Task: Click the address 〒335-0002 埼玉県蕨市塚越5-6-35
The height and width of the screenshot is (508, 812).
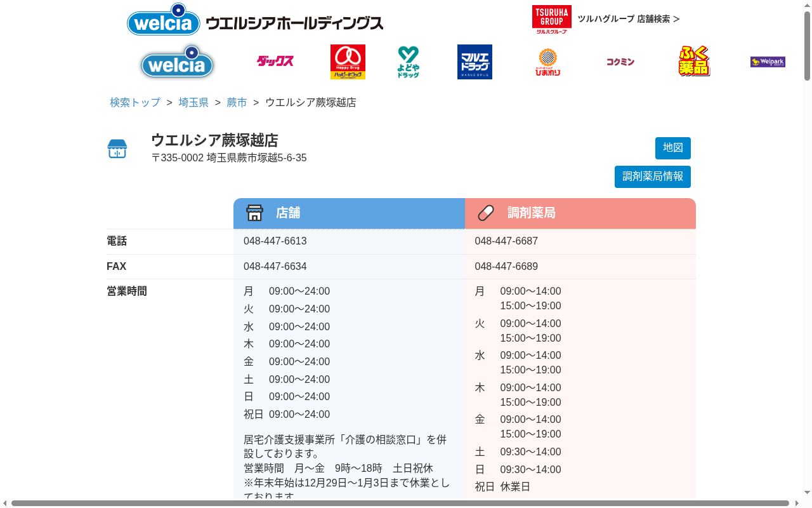Action: pos(229,158)
